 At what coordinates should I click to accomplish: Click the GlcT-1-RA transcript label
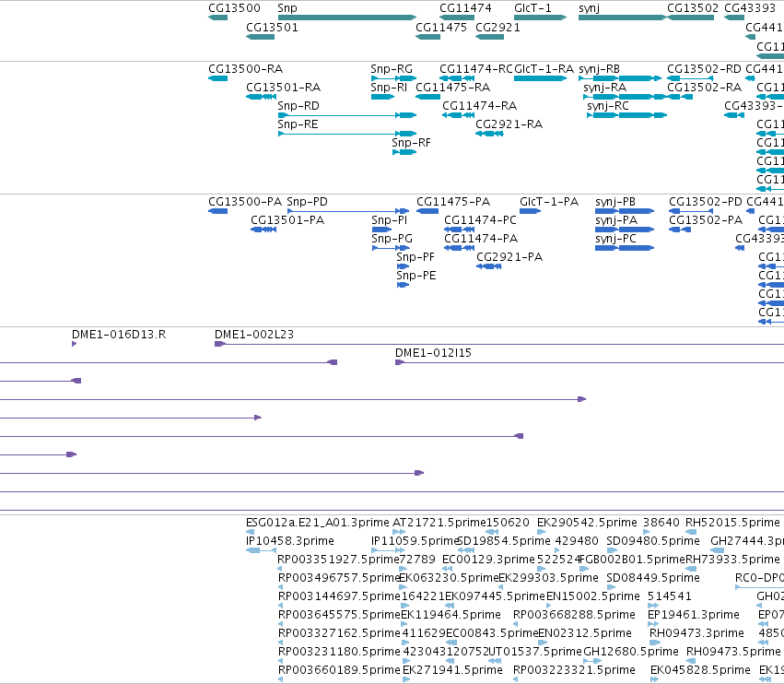point(544,68)
